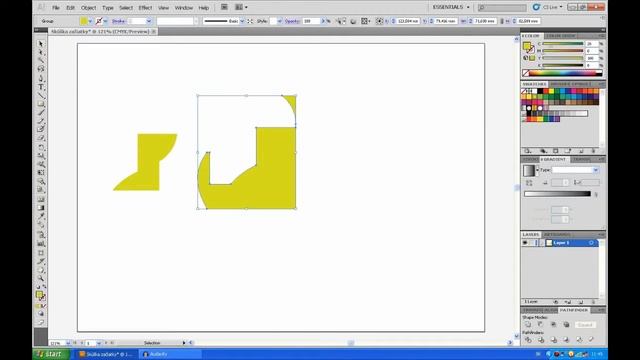Select the Rotate tool
Viewport: 640px width, 360px height.
pos(41,147)
